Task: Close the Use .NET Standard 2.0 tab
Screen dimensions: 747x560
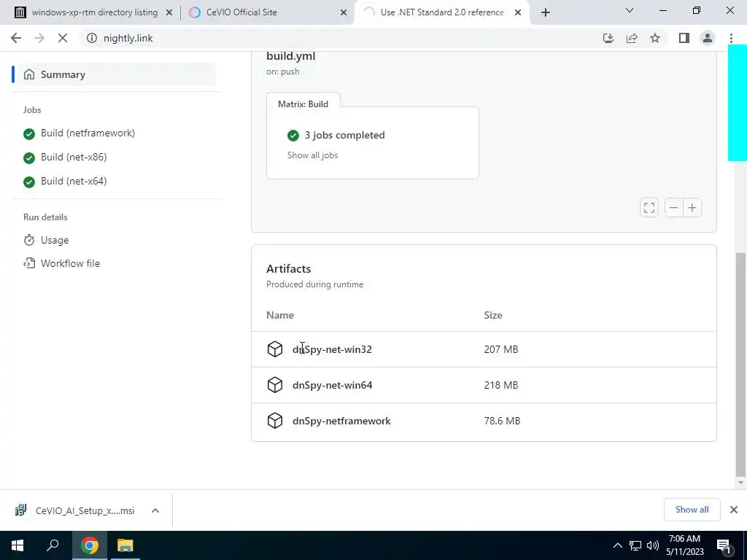Action: 518,13
